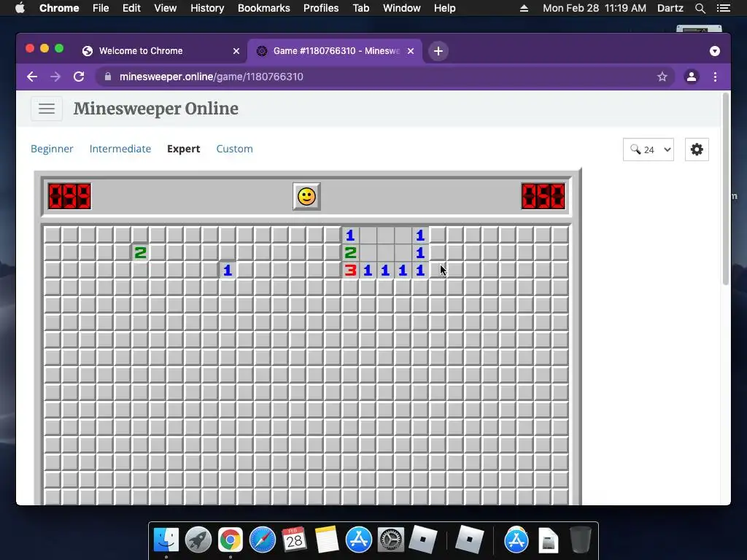Click the smiley face restart button
This screenshot has width=747, height=560.
306,196
